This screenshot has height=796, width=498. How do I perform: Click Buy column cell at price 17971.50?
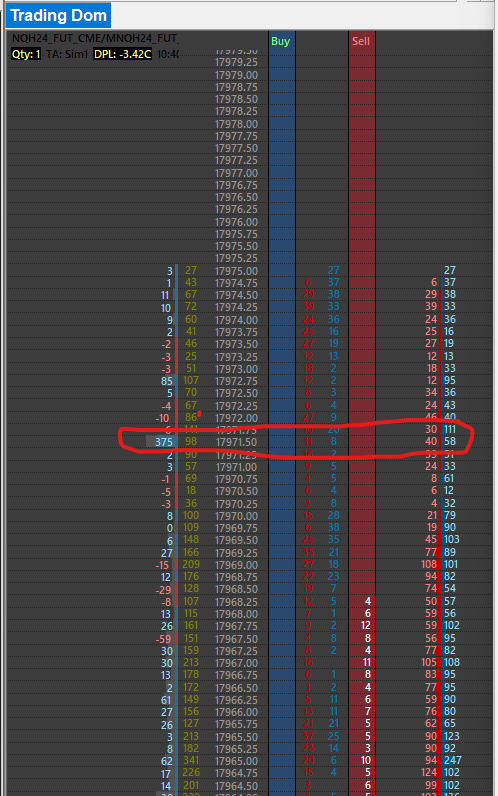[281, 442]
